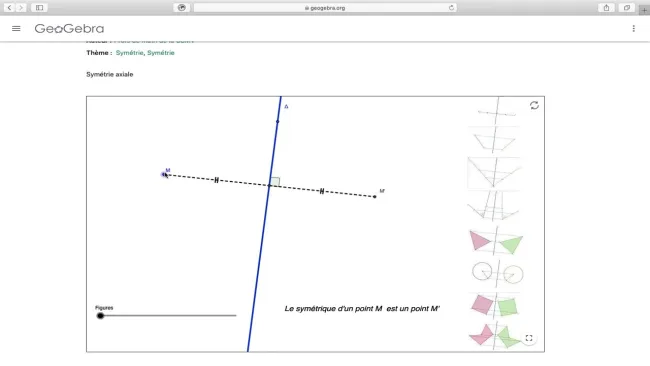Select the trapezoid figure thumbnail
The image size is (650, 366).
(x=494, y=141)
